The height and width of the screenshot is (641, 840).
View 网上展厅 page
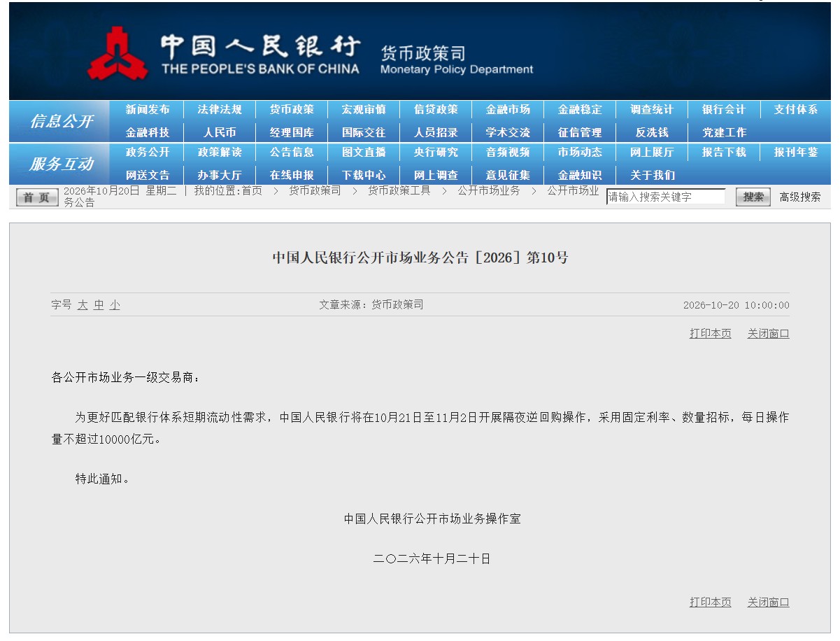652,153
